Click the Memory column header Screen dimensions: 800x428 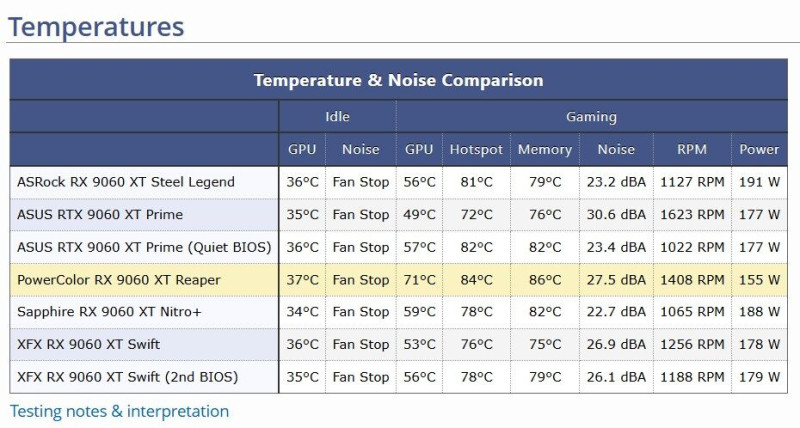(x=545, y=149)
